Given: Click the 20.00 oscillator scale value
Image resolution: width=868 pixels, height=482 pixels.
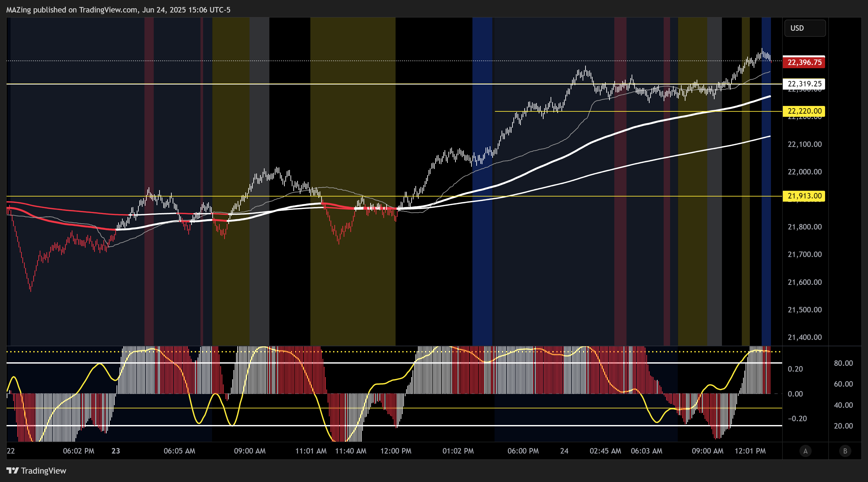Looking at the screenshot, I should pyautogui.click(x=843, y=426).
